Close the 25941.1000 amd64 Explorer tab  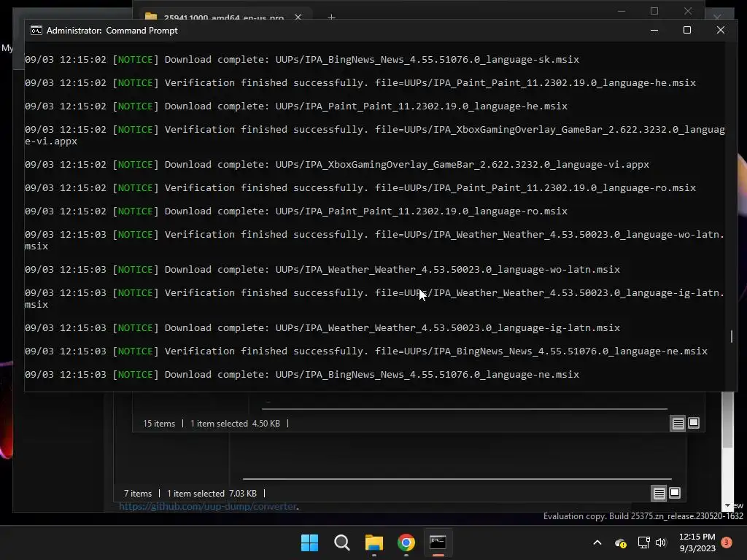298,17
